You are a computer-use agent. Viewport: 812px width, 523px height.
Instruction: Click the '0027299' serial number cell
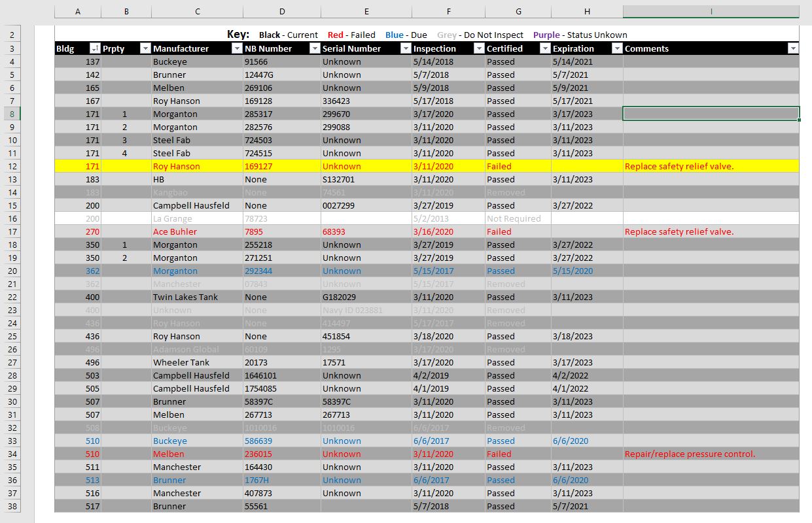(x=366, y=205)
